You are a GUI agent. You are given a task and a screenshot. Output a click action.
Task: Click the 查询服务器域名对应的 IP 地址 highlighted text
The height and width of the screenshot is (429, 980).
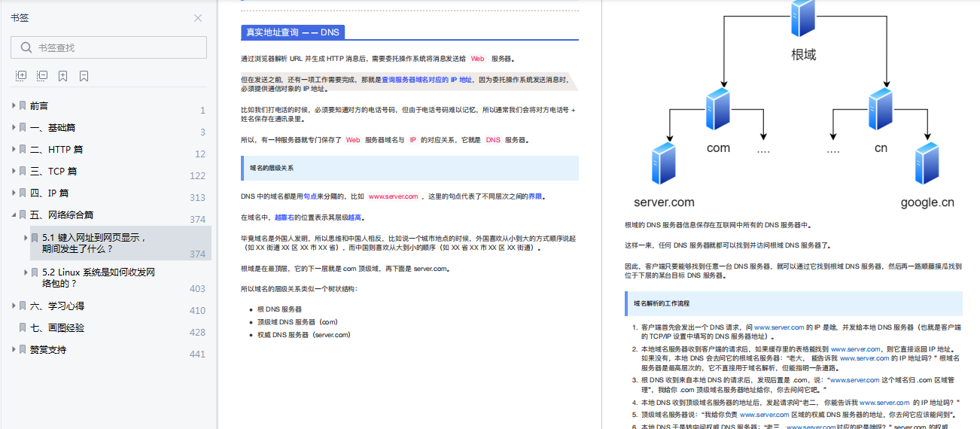coord(427,79)
